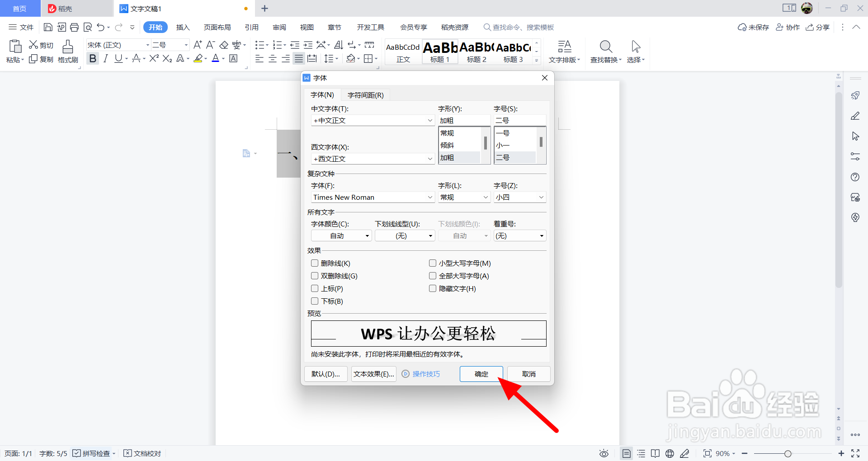868x461 pixels.
Task: Check the Superscript option in dialog
Action: [315, 288]
